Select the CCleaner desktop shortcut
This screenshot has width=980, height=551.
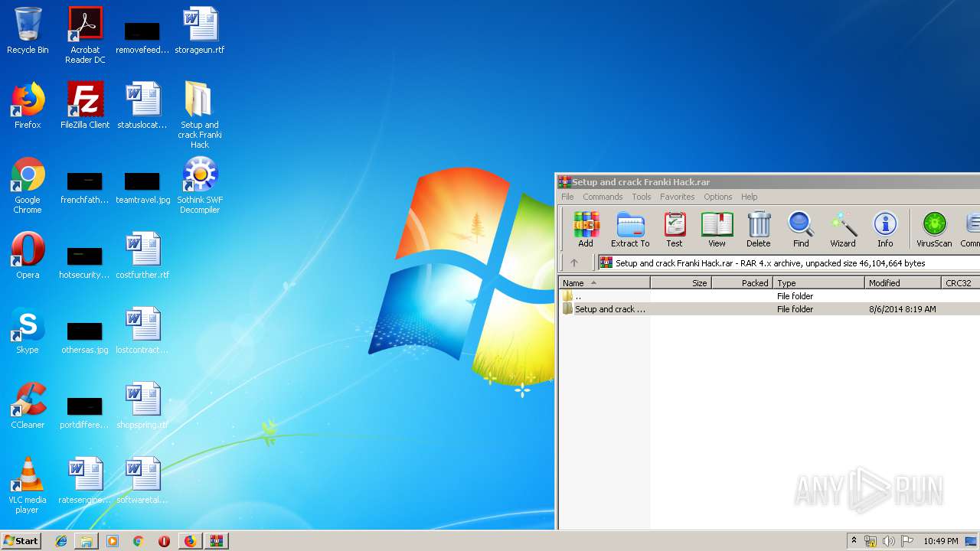coord(28,406)
